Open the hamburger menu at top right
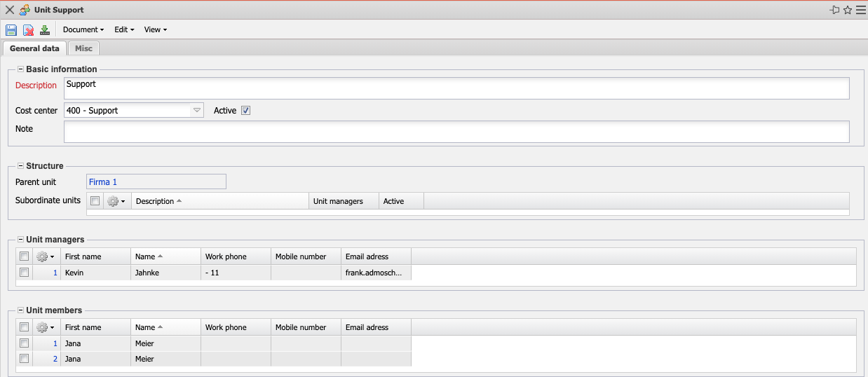Viewport: 868px width, 377px height. coord(860,10)
